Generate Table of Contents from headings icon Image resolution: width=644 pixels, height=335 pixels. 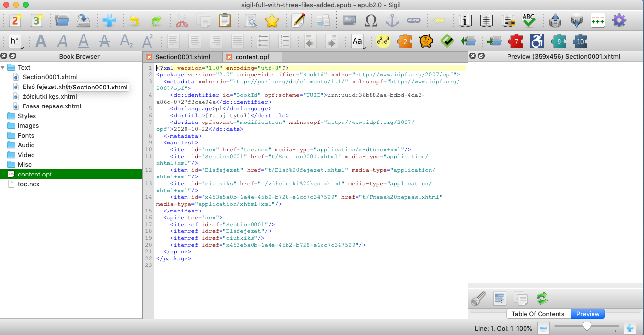pyautogui.click(x=508, y=21)
